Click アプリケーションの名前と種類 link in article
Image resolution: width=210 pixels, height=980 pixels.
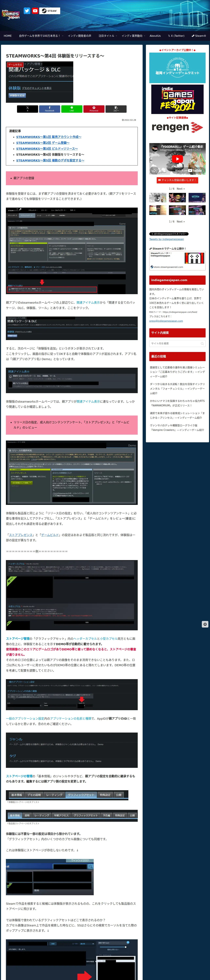(x=70, y=719)
